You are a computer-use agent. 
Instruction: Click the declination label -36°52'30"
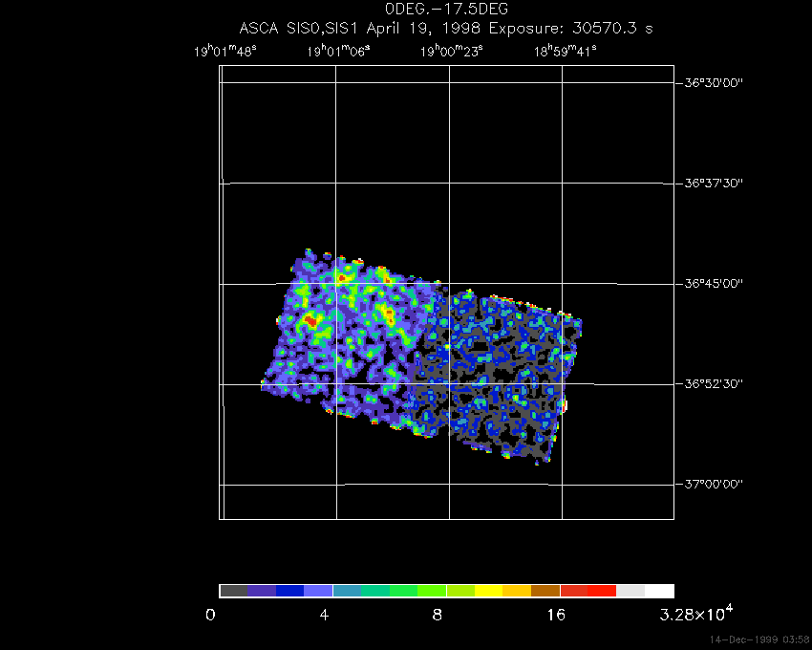click(x=711, y=383)
